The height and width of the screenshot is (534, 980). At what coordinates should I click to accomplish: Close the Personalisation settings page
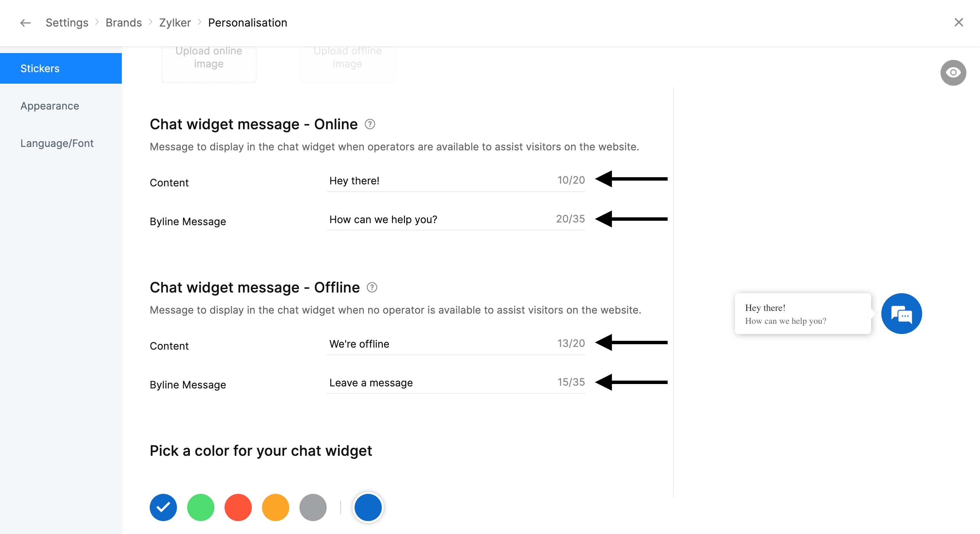[958, 22]
